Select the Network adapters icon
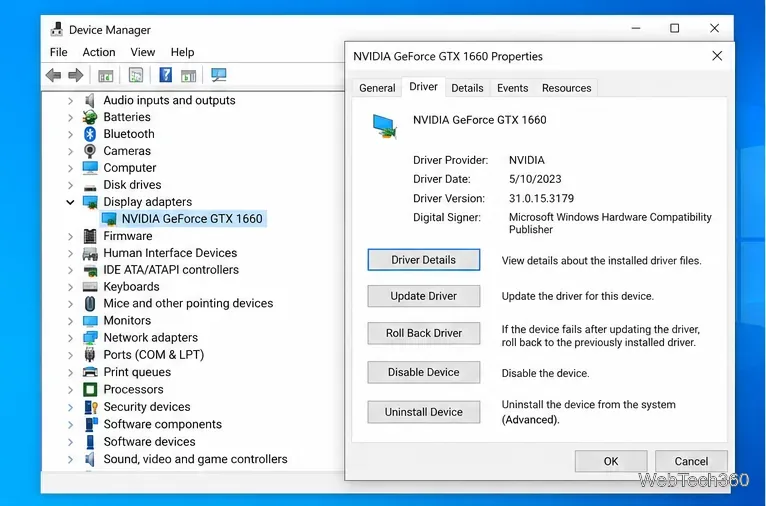The image size is (766, 506). click(90, 337)
